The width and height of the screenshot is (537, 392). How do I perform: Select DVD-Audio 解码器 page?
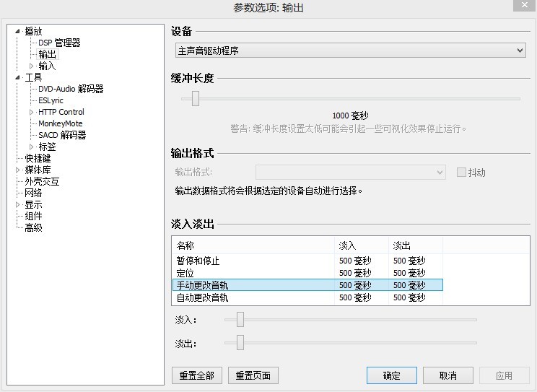[71, 89]
